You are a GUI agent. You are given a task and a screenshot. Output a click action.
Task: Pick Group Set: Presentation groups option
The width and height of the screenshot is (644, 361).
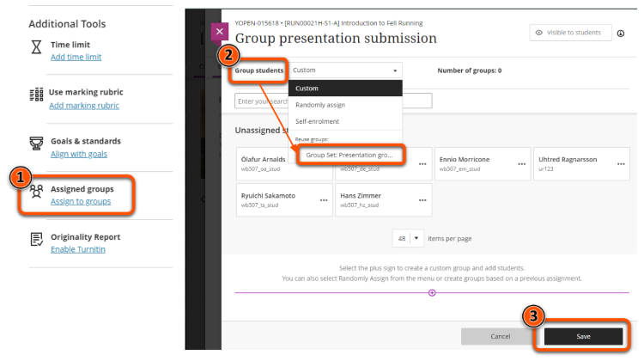349,155
